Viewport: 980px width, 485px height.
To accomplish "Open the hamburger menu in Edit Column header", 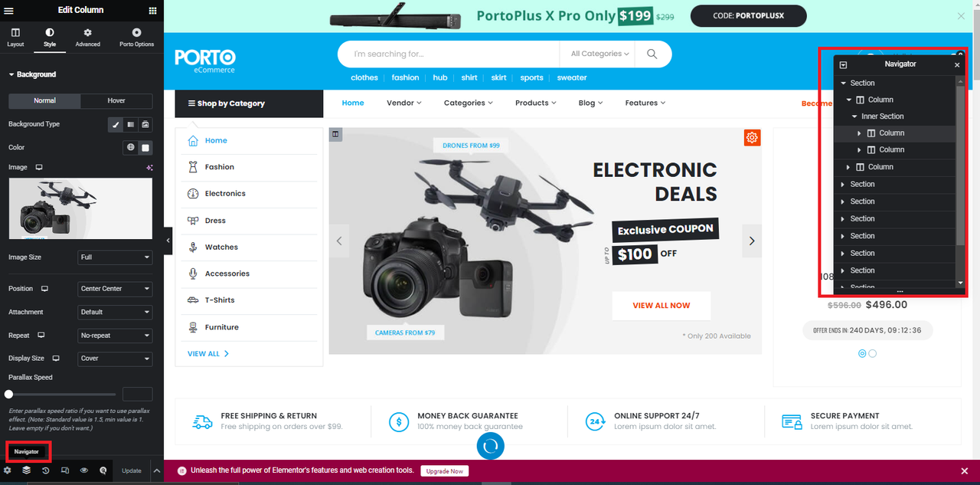I will (11, 11).
